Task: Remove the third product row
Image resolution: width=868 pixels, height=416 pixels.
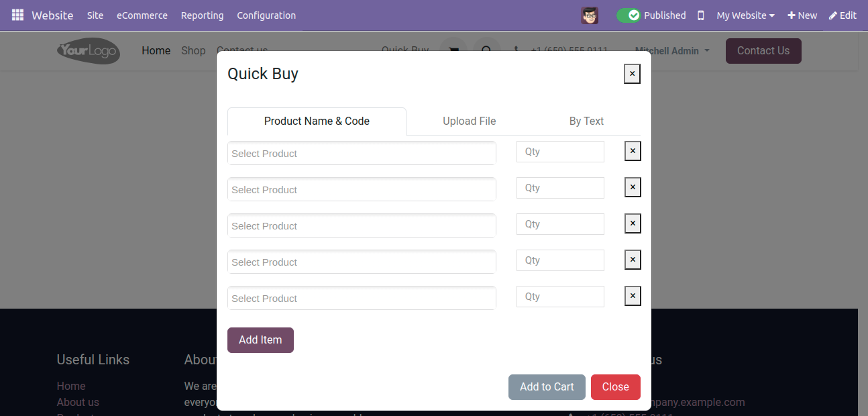Action: tap(633, 223)
